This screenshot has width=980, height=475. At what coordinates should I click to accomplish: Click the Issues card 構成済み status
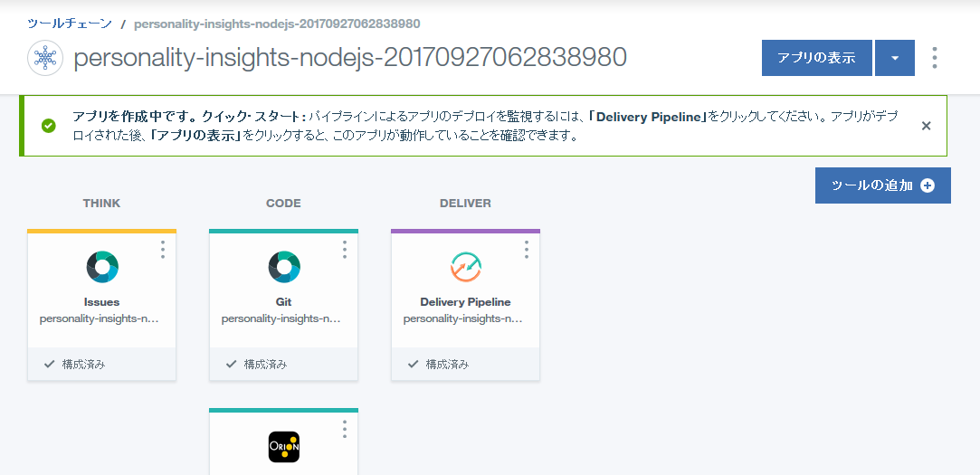click(x=75, y=364)
